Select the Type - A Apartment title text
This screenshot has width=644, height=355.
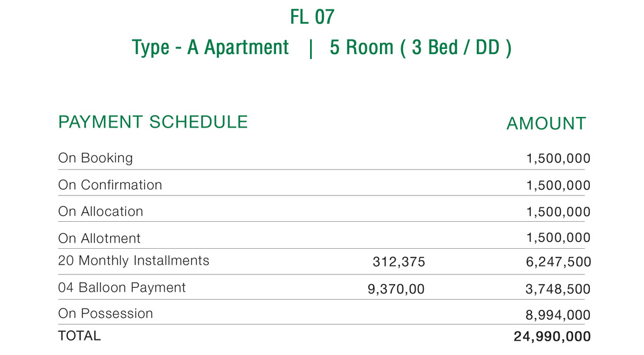coord(210,48)
